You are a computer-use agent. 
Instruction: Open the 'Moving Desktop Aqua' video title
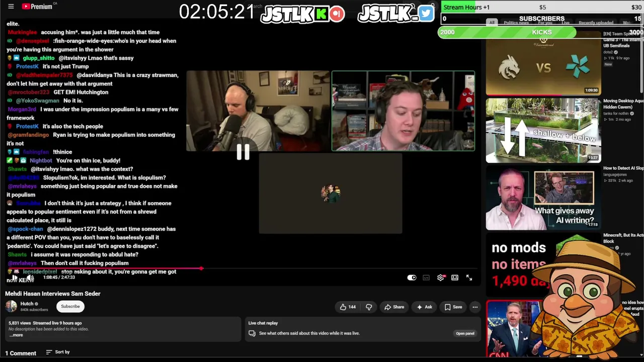coord(623,104)
